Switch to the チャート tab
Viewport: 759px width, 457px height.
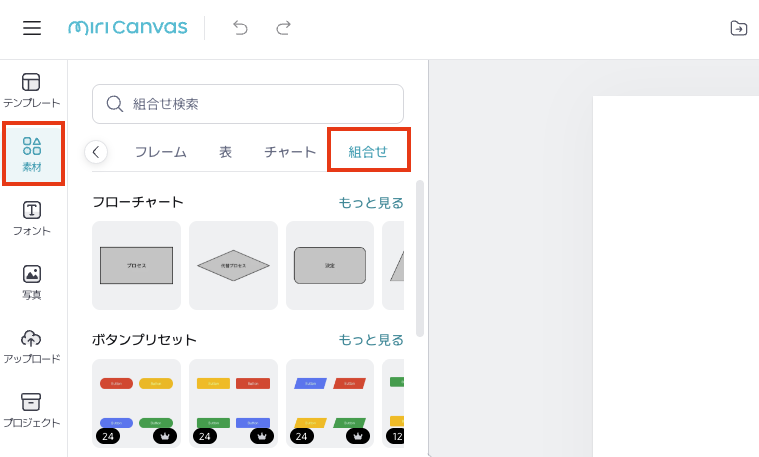290,152
